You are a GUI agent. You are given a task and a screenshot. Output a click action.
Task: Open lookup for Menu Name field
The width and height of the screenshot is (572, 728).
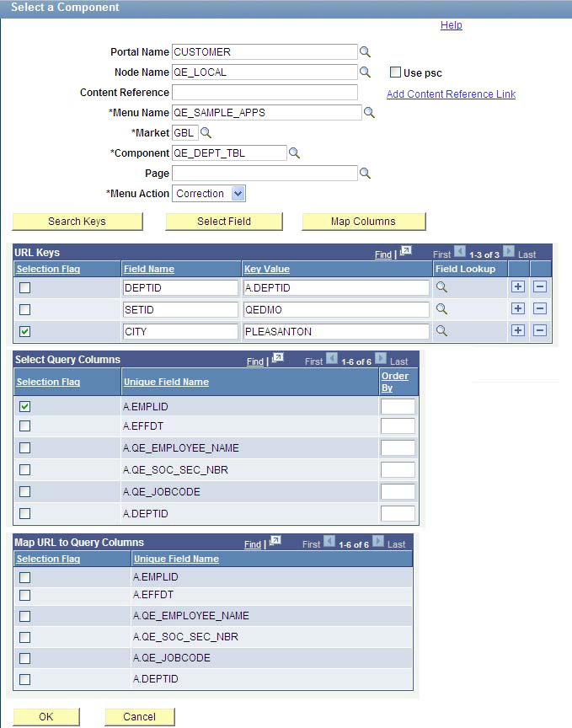[x=369, y=112]
